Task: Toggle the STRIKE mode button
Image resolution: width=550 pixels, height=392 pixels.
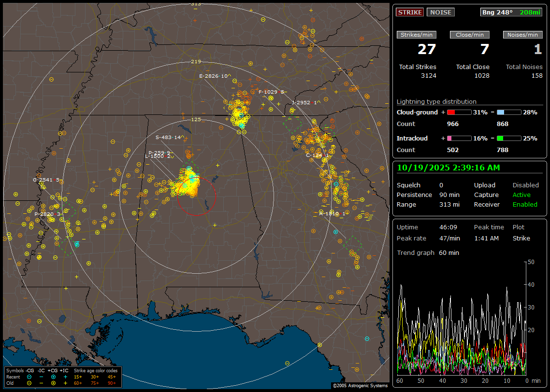Action: 410,13
